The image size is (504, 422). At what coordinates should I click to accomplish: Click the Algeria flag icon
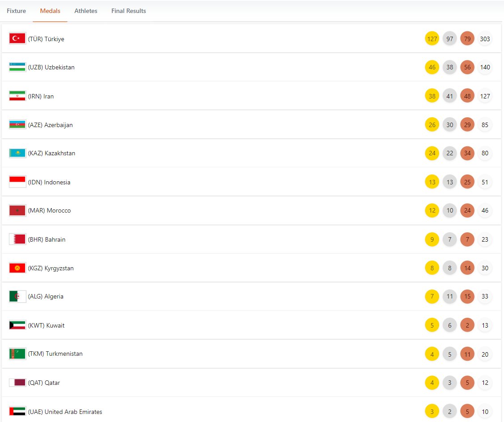click(17, 296)
